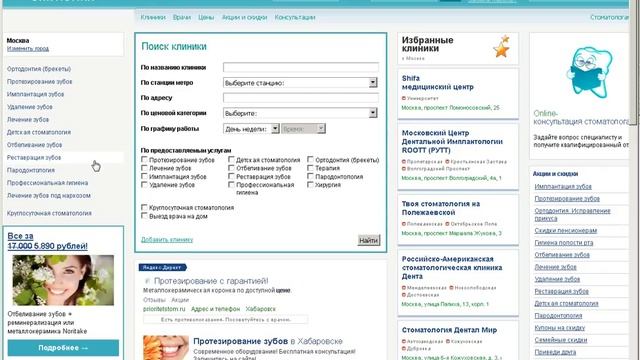
Task: Select Реставрация зубов in left sidebar
Action: click(34, 157)
